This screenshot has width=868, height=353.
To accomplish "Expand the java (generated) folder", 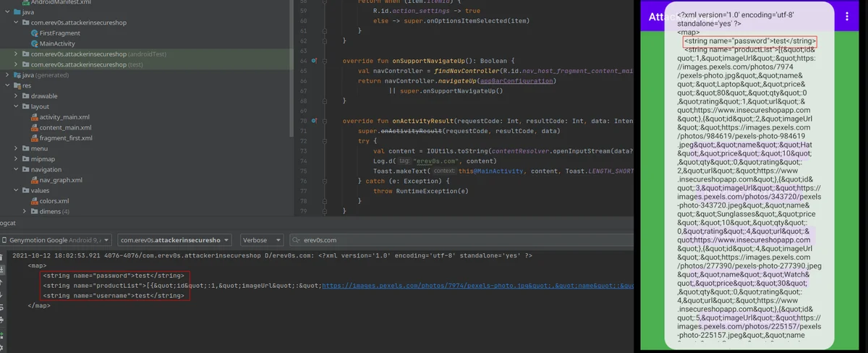I will (6, 75).
